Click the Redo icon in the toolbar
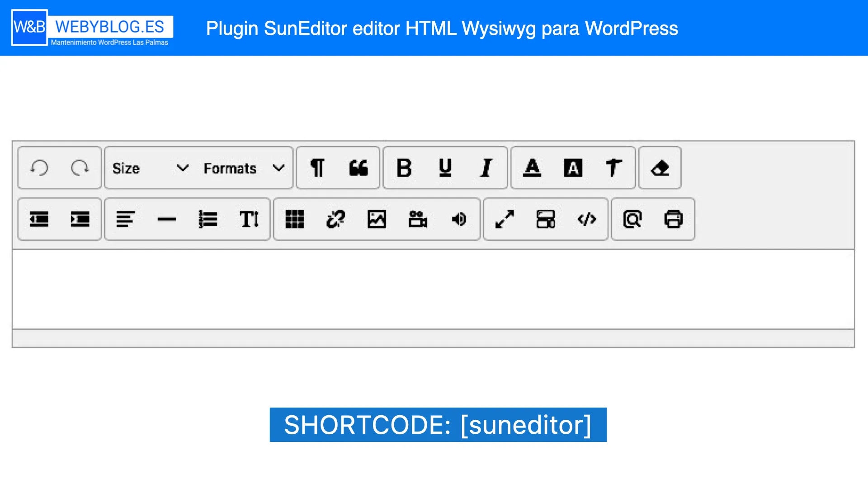 (80, 168)
